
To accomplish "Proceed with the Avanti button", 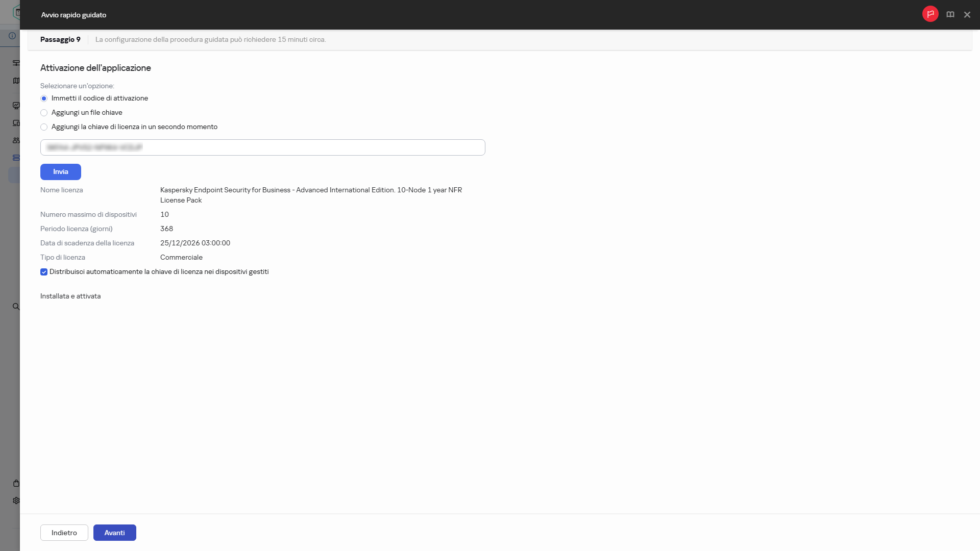I will (x=114, y=533).
